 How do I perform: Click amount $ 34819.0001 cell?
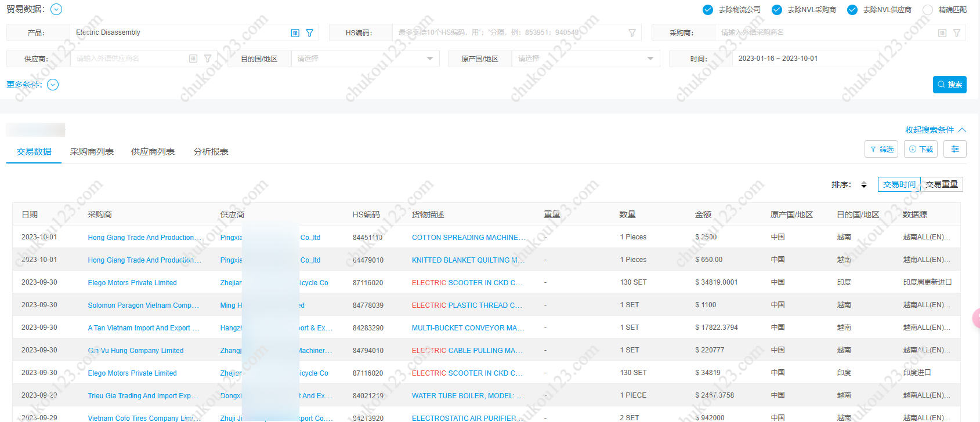(717, 283)
